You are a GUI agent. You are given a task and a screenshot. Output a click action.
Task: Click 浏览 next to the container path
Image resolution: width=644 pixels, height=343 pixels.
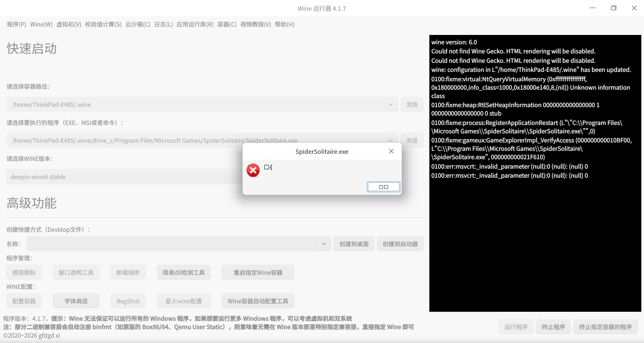click(x=412, y=104)
